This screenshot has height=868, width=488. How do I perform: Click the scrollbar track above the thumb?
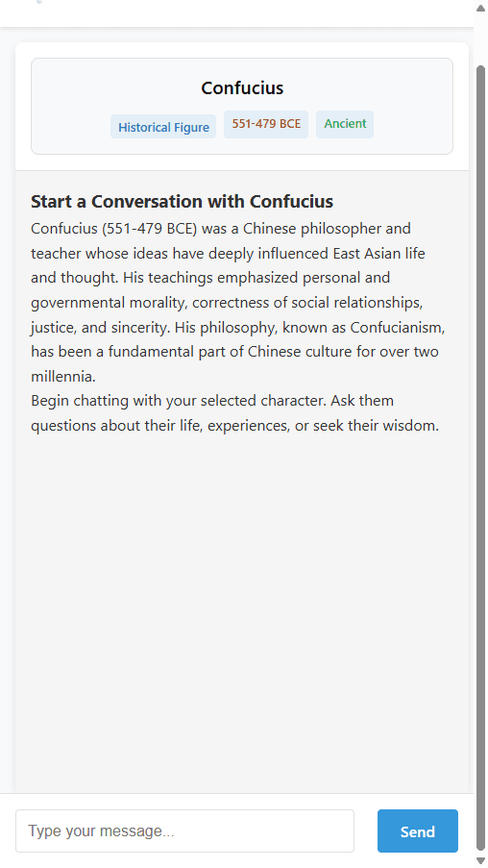(x=481, y=38)
